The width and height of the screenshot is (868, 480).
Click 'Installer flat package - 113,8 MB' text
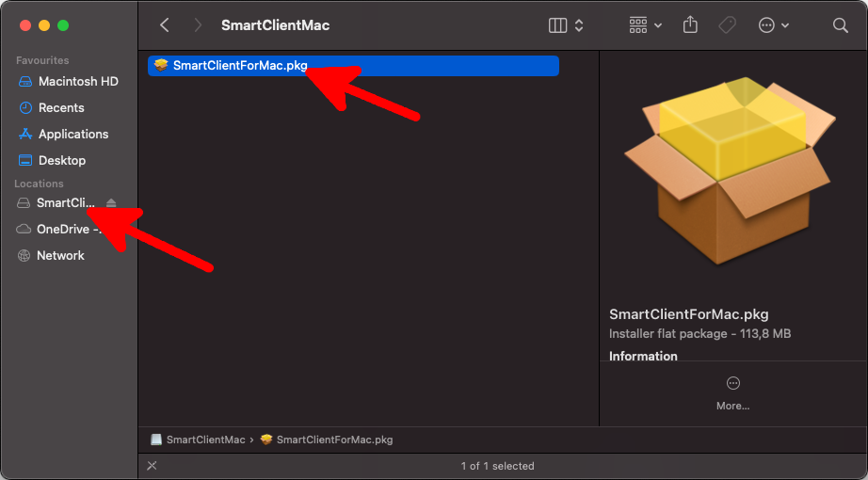coord(699,333)
